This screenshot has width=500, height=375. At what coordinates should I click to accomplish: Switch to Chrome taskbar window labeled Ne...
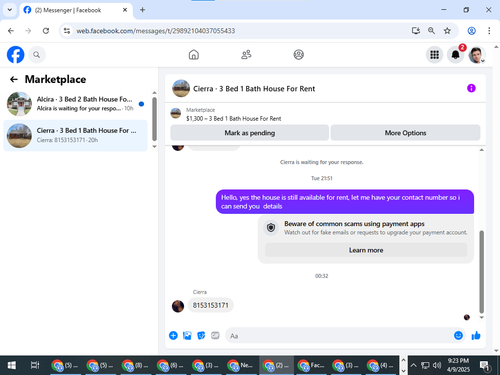tap(241, 365)
